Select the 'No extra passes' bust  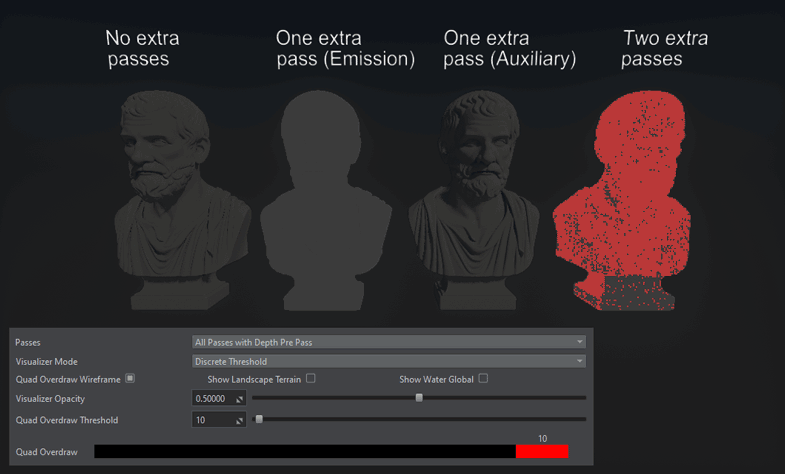(x=182, y=200)
